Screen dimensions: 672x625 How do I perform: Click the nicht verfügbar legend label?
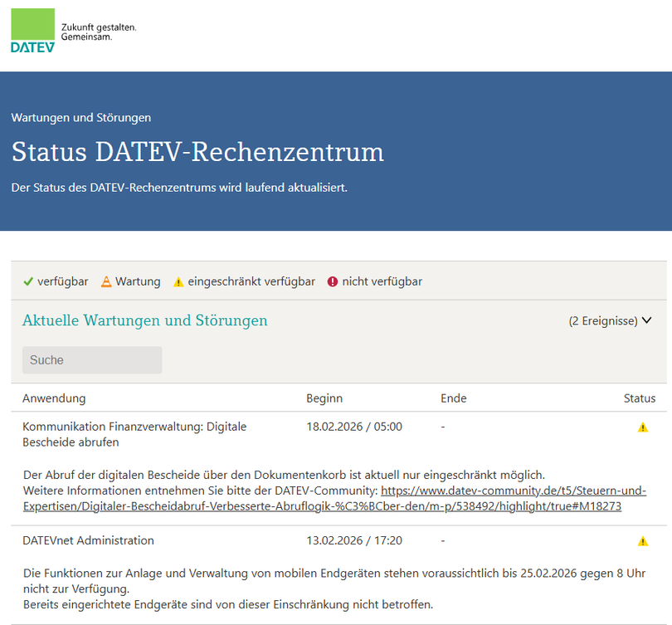click(382, 281)
